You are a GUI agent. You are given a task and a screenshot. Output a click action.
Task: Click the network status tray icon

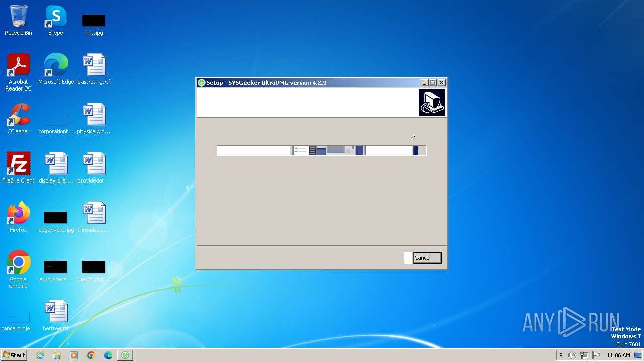pos(584,355)
